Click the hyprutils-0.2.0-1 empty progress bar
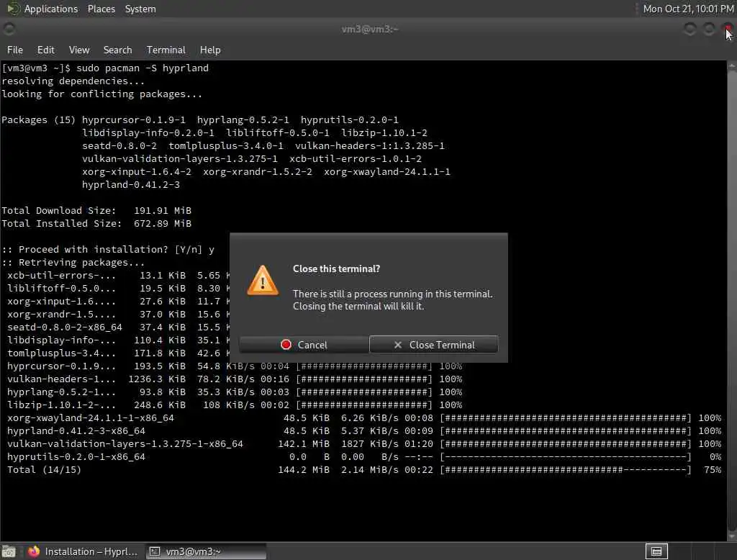Viewport: 737px width, 560px height. coord(566,456)
